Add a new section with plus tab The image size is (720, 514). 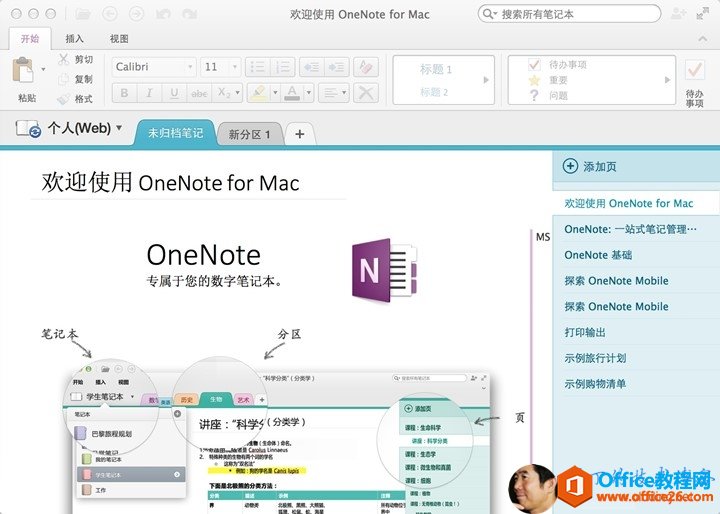coord(300,134)
